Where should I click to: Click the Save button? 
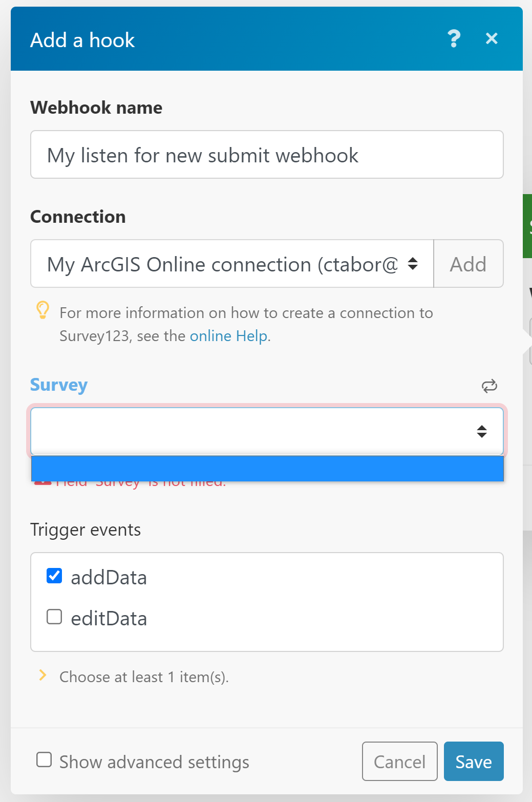point(474,762)
